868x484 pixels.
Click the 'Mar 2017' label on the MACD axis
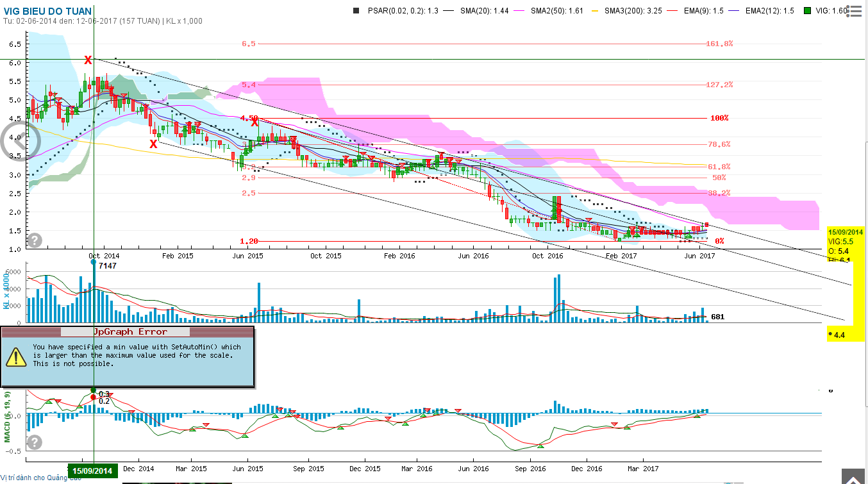tap(643, 469)
